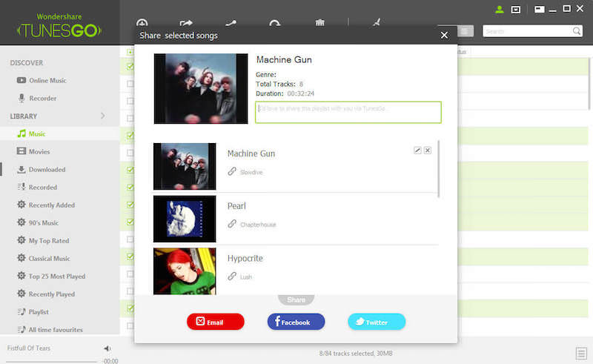Click the Hypocrite song title
The image size is (593, 364).
[245, 259]
